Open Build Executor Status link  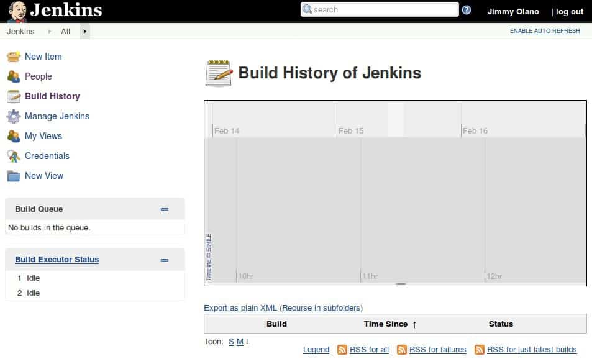(57, 260)
